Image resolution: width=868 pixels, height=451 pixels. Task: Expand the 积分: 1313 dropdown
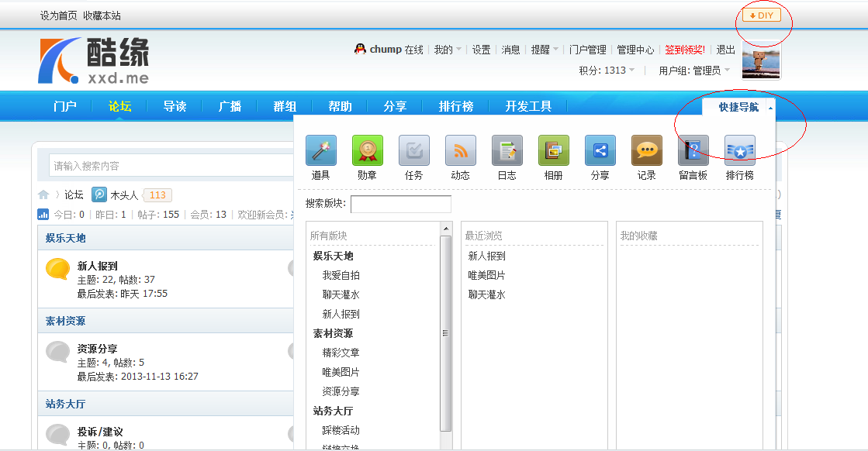pos(607,71)
